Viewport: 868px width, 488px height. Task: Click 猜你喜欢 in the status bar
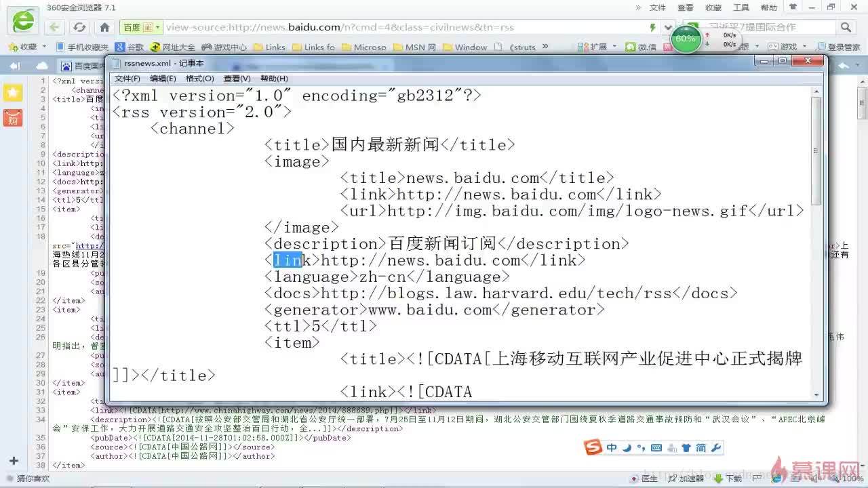27,479
